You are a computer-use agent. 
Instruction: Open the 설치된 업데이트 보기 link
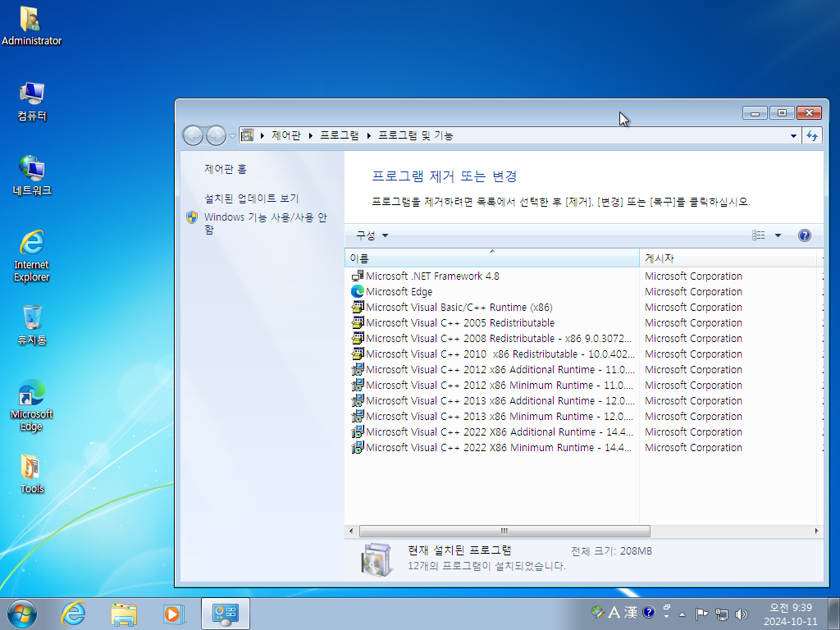pyautogui.click(x=251, y=199)
